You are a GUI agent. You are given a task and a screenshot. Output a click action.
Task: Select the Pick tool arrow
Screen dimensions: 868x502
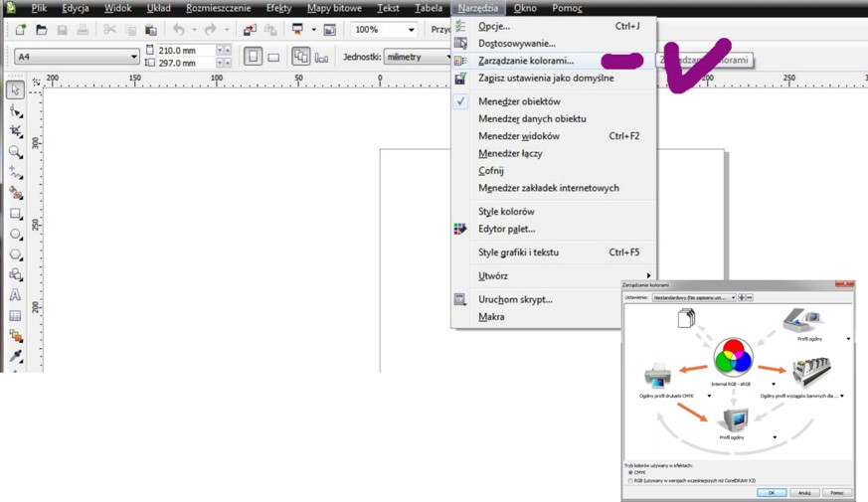pos(15,90)
